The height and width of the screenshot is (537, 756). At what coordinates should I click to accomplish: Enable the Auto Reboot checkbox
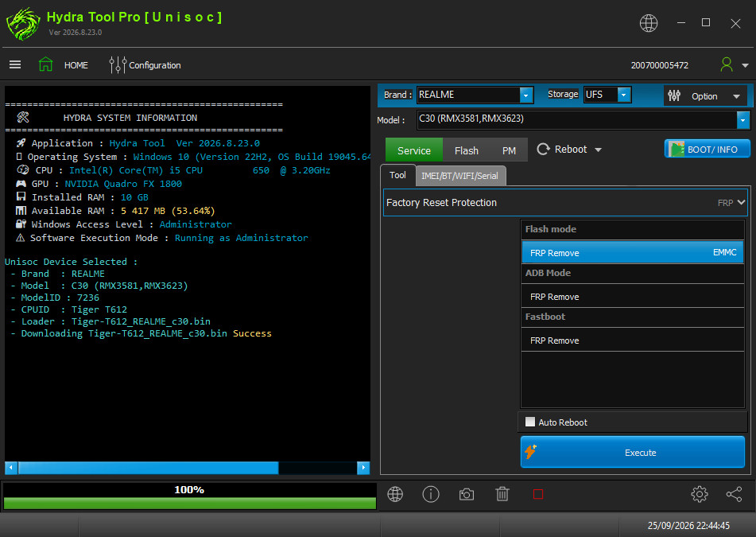(530, 422)
